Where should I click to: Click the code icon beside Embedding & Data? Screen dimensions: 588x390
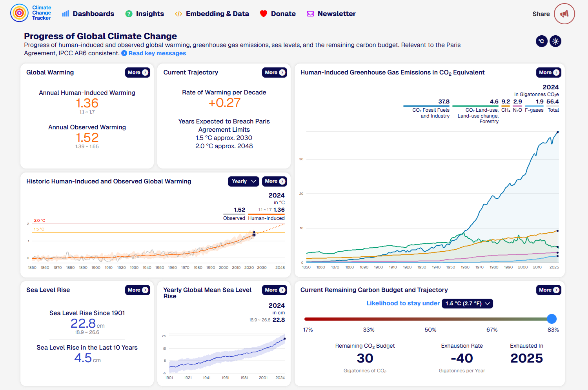[x=178, y=14]
